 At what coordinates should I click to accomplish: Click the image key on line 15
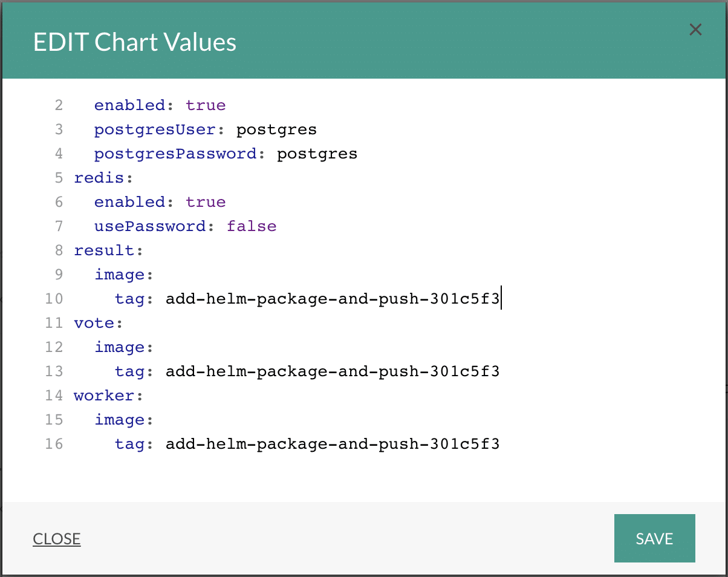(120, 420)
